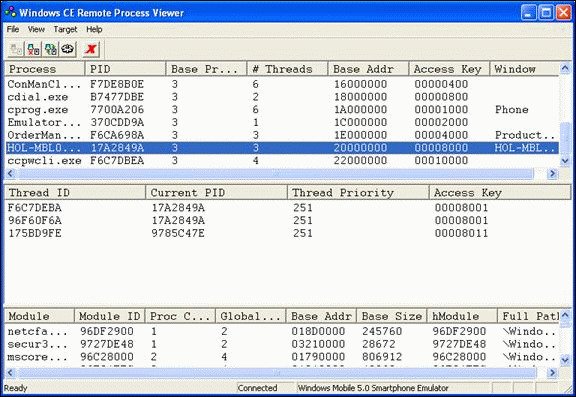Image resolution: width=576 pixels, height=397 pixels.
Task: Click the Module ID column header
Action: (110, 316)
